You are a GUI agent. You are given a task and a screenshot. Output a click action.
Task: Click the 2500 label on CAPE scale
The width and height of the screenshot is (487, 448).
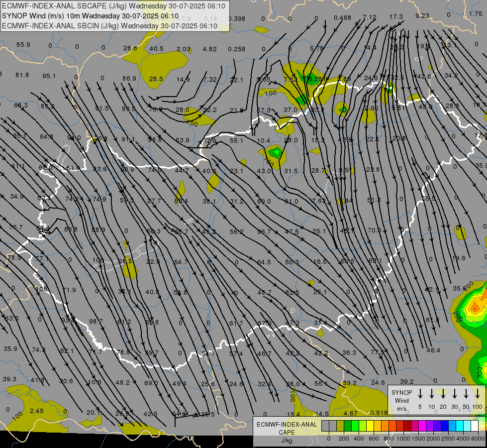448,439
